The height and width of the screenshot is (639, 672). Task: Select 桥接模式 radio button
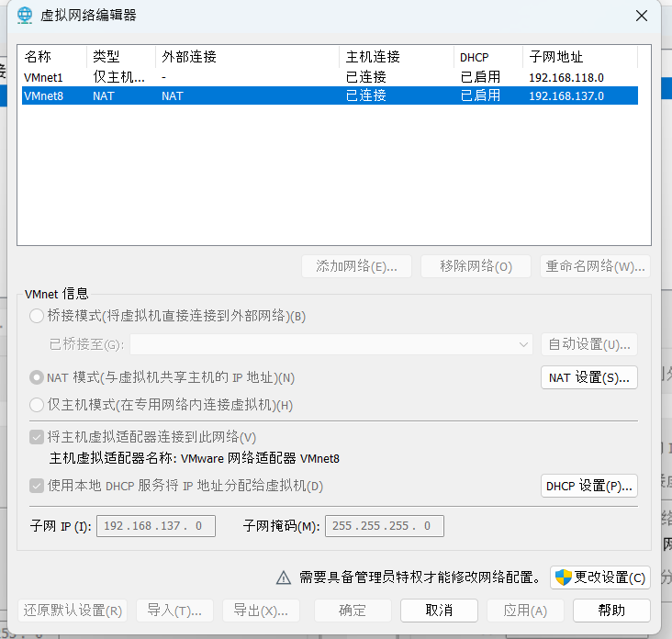[37, 316]
